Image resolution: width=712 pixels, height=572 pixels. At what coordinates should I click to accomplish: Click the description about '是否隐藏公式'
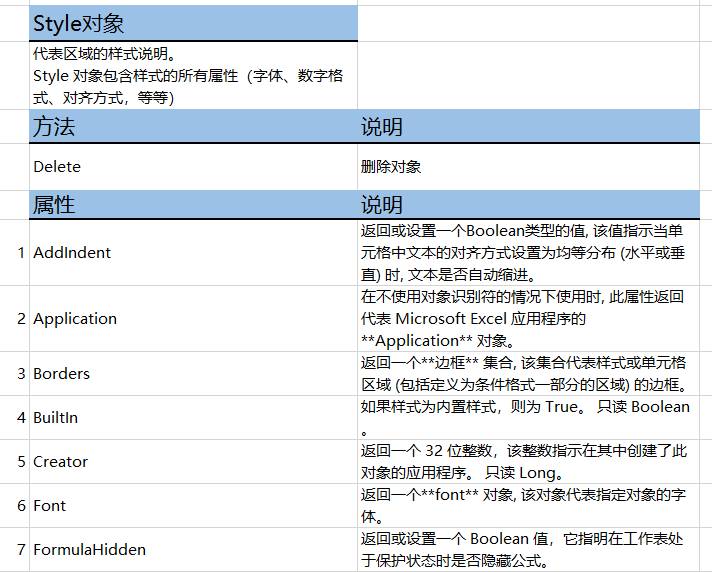(529, 549)
